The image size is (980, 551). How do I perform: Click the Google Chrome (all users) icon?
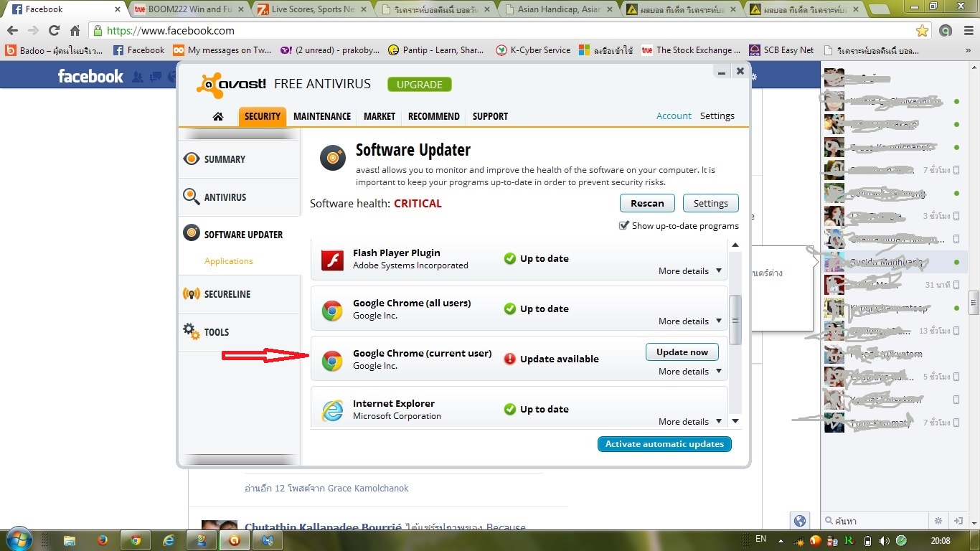(x=332, y=310)
